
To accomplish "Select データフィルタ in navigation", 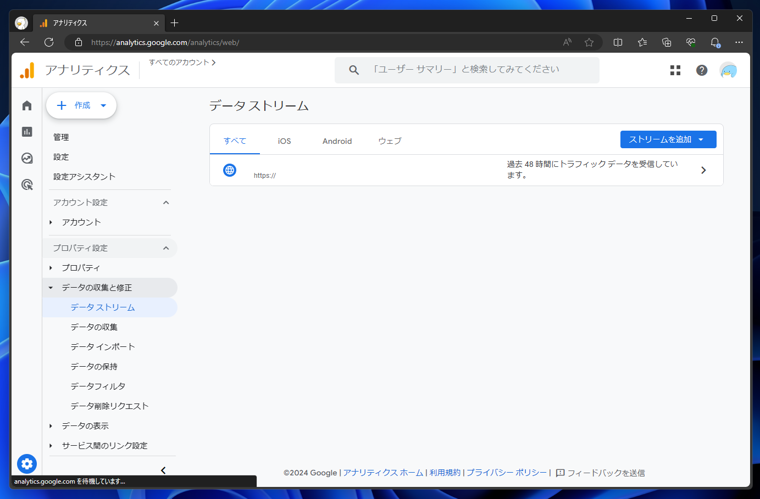I will [98, 387].
